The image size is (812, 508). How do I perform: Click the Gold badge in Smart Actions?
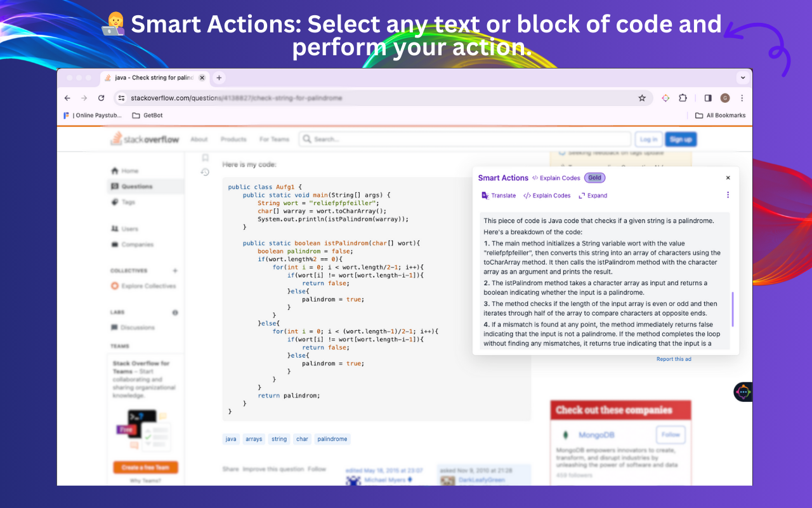point(594,178)
